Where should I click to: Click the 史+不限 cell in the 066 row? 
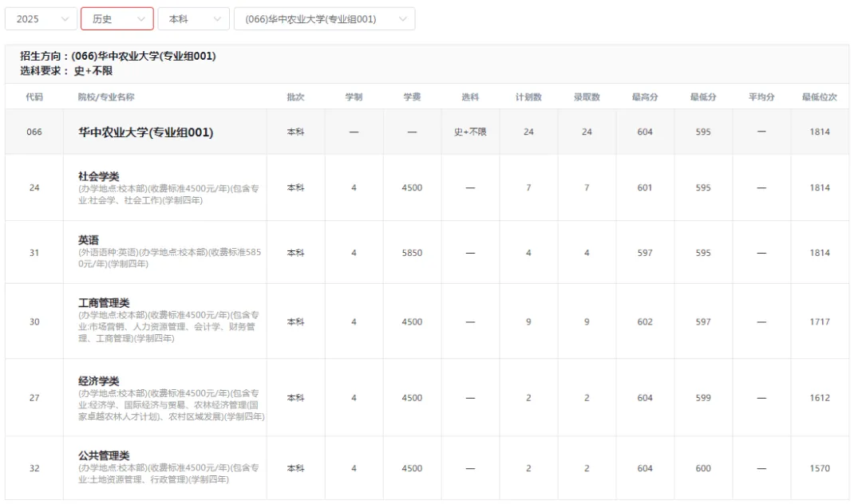pos(471,132)
